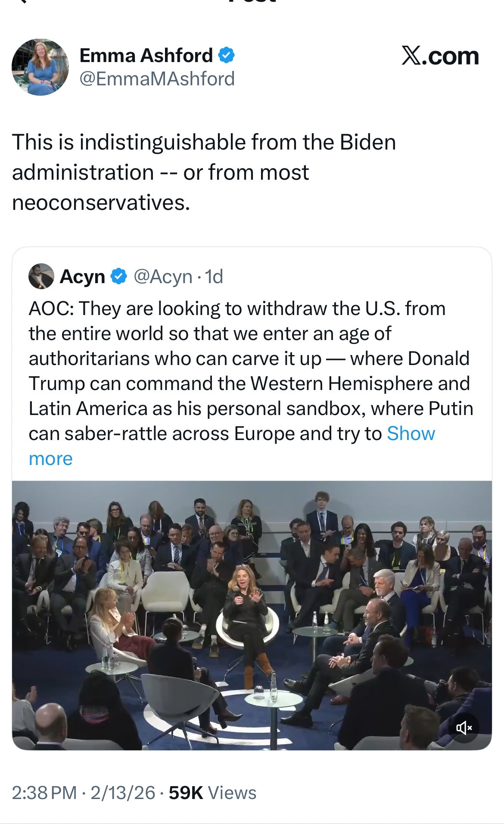Tap the X.com logo
The width and height of the screenshot is (504, 824).
tap(440, 56)
